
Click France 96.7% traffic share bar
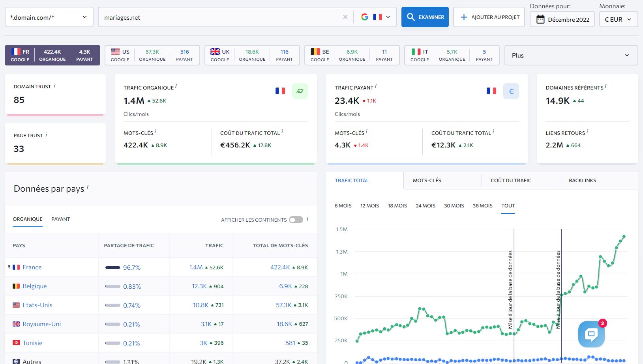[x=112, y=267]
